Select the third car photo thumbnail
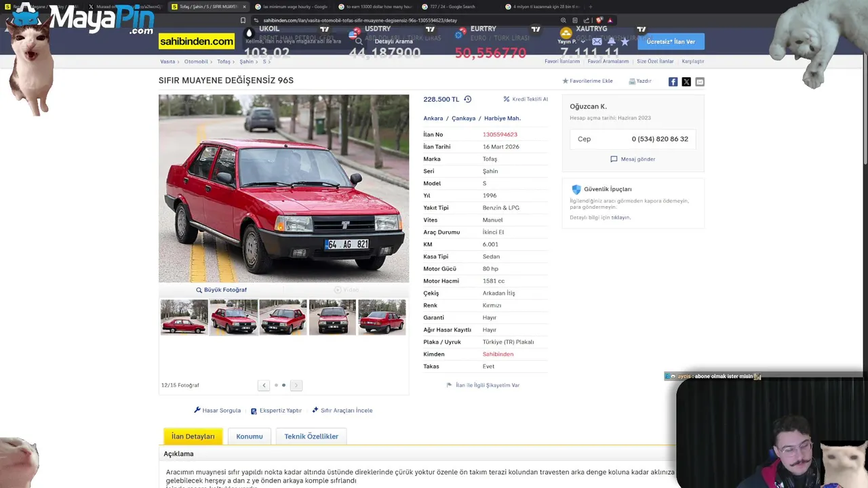868x488 pixels. pos(283,317)
